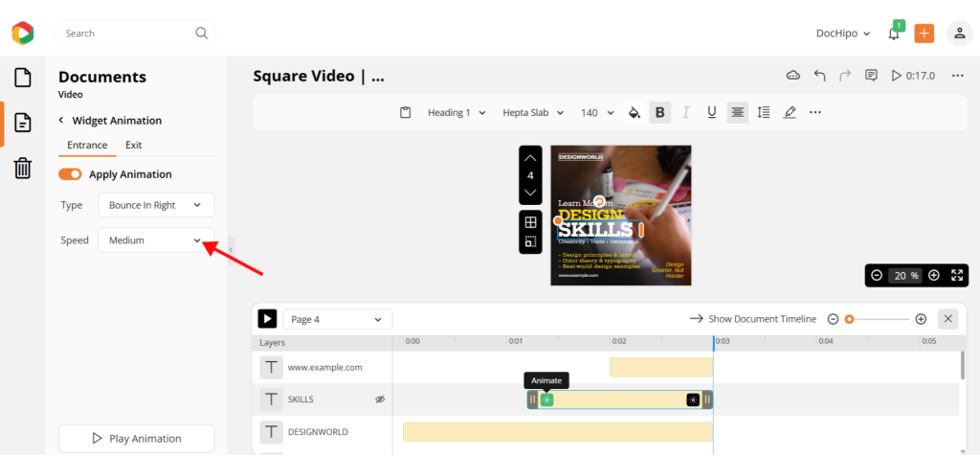Preview video with 0:17.0 play button
Viewport: 980px width, 456px height.
pos(913,76)
